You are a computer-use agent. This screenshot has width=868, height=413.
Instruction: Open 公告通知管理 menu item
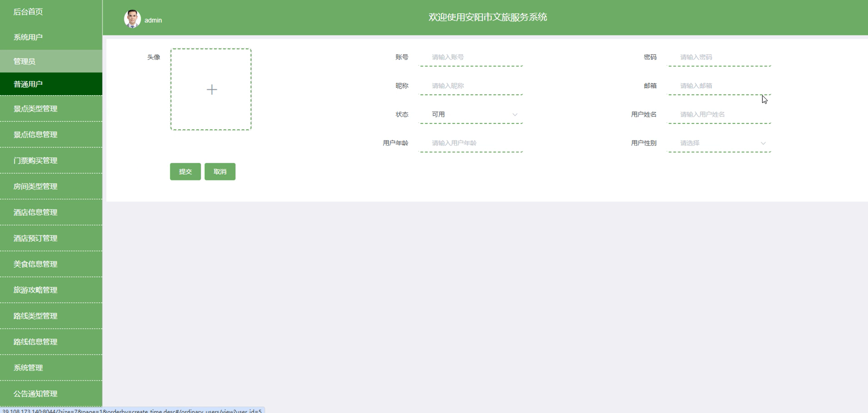[x=35, y=394]
